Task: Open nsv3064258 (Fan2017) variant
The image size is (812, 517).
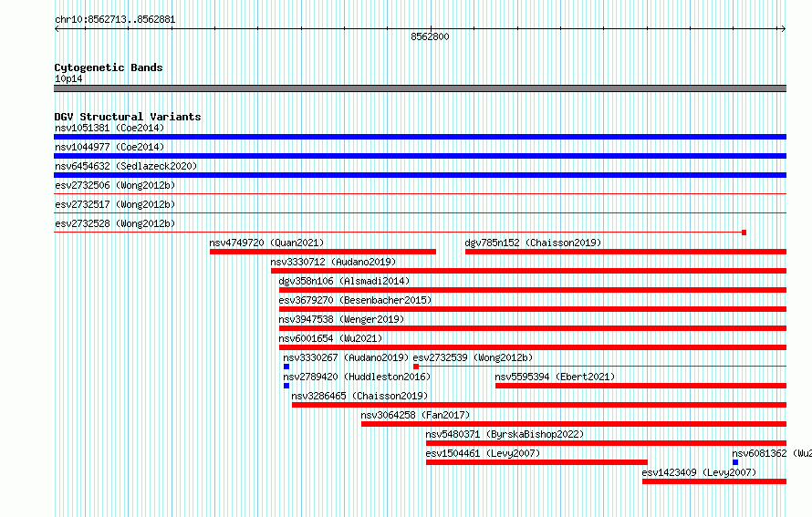Action: click(x=415, y=415)
